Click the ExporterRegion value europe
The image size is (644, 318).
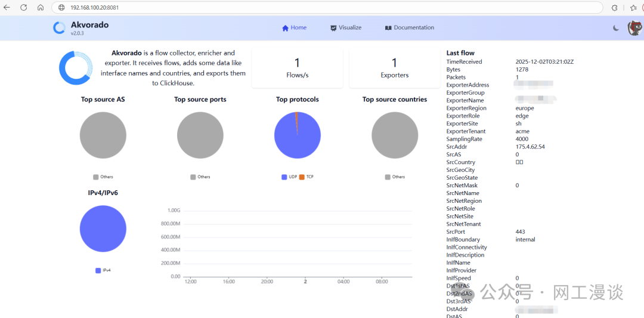tap(525, 108)
